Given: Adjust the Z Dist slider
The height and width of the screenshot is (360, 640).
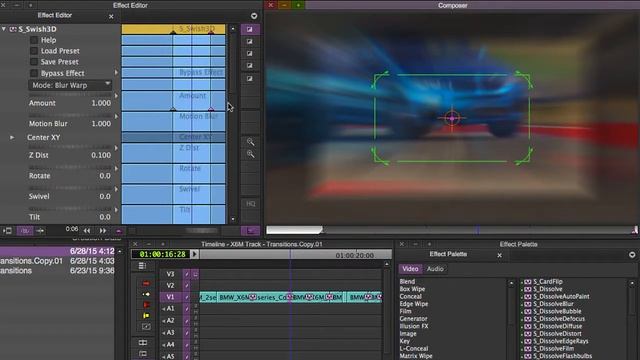Looking at the screenshot, I should point(70,147).
